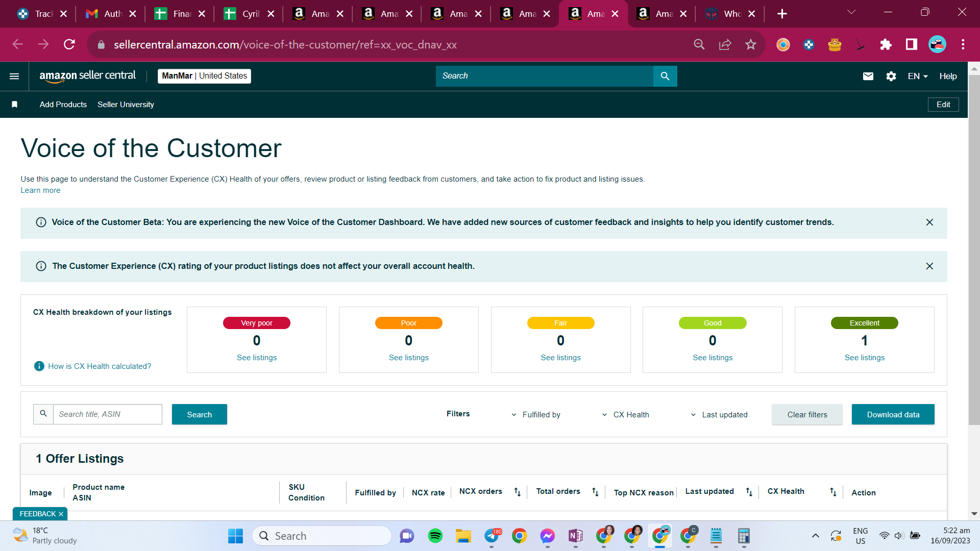Open Seller University in the navigation bar
The height and width of the screenshot is (551, 980).
tap(126, 105)
